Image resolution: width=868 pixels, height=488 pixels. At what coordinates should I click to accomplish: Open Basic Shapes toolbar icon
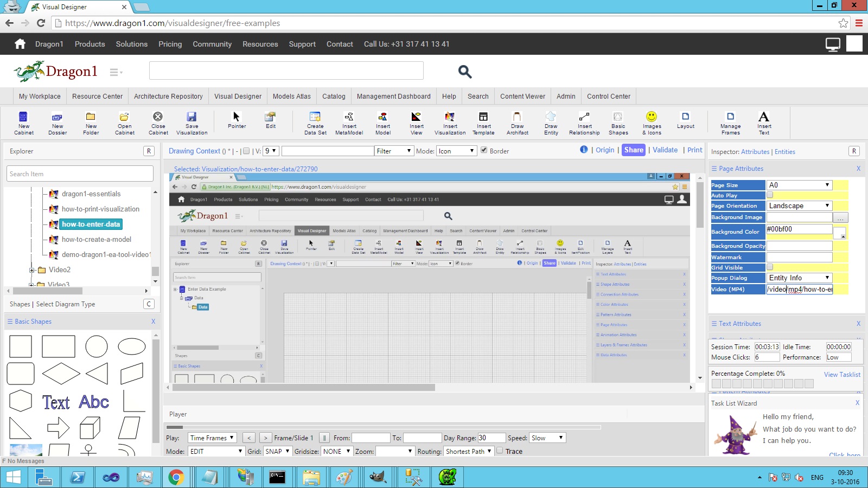[x=618, y=123]
